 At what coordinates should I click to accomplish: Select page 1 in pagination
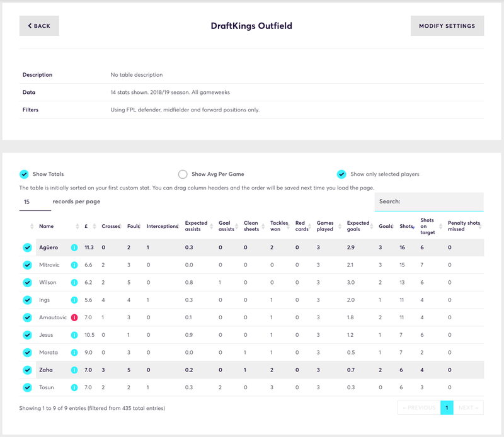pos(447,408)
